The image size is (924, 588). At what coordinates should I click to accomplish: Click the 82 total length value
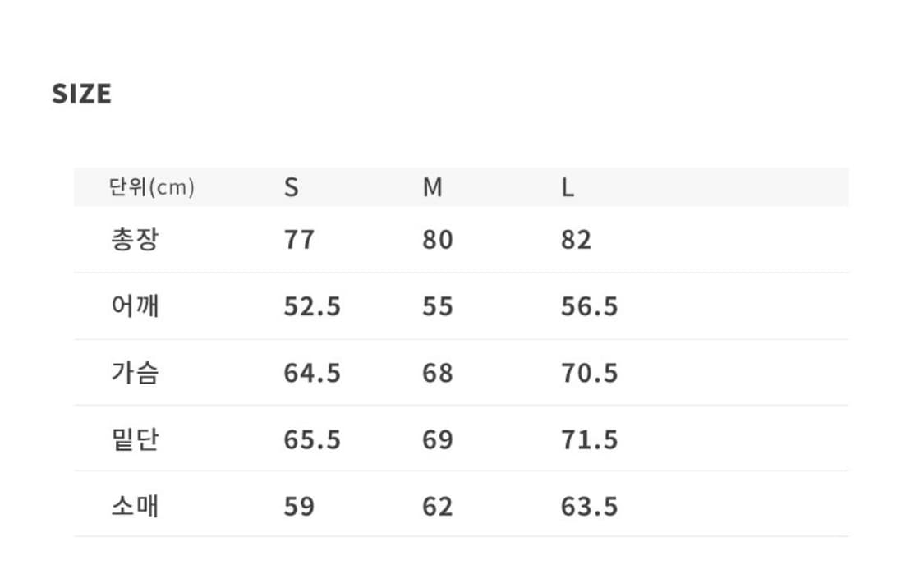point(577,240)
